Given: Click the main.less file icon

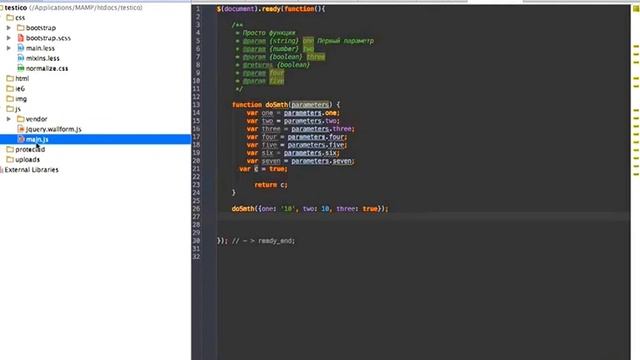Looking at the screenshot, I should 21,48.
